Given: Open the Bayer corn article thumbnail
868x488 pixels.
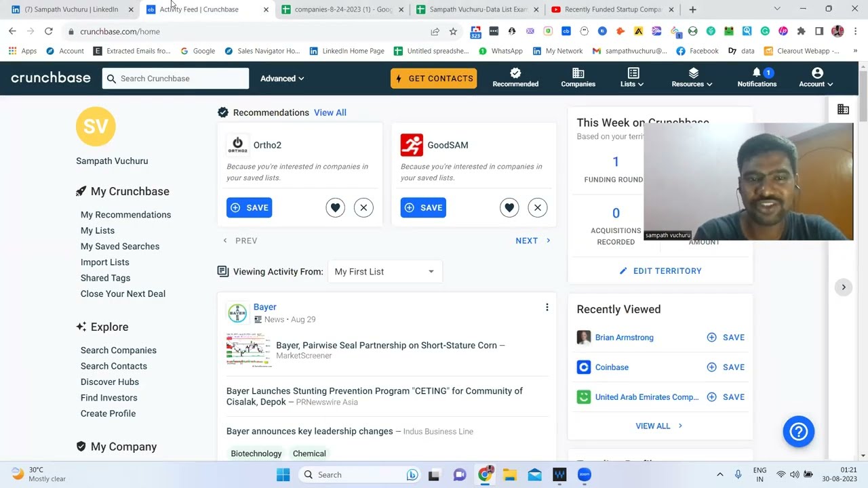Looking at the screenshot, I should 248,350.
